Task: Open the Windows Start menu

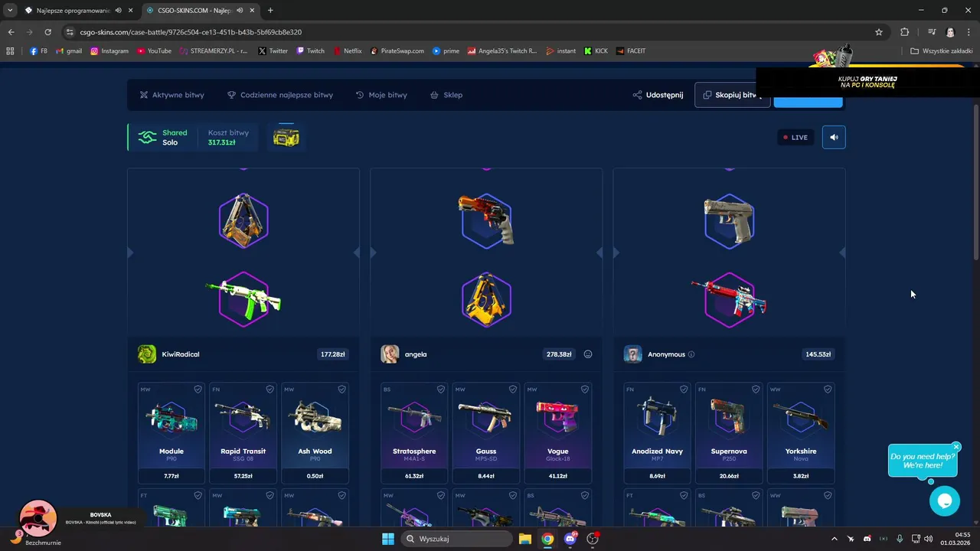Action: point(387,539)
